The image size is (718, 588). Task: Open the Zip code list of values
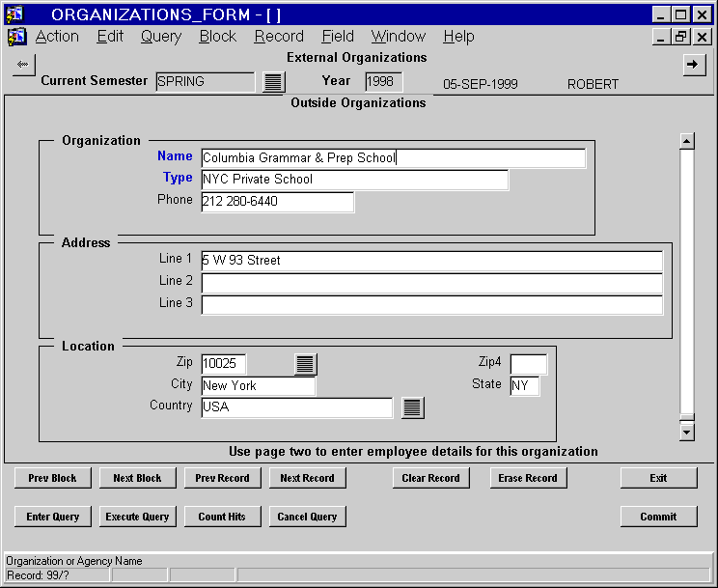pos(305,364)
